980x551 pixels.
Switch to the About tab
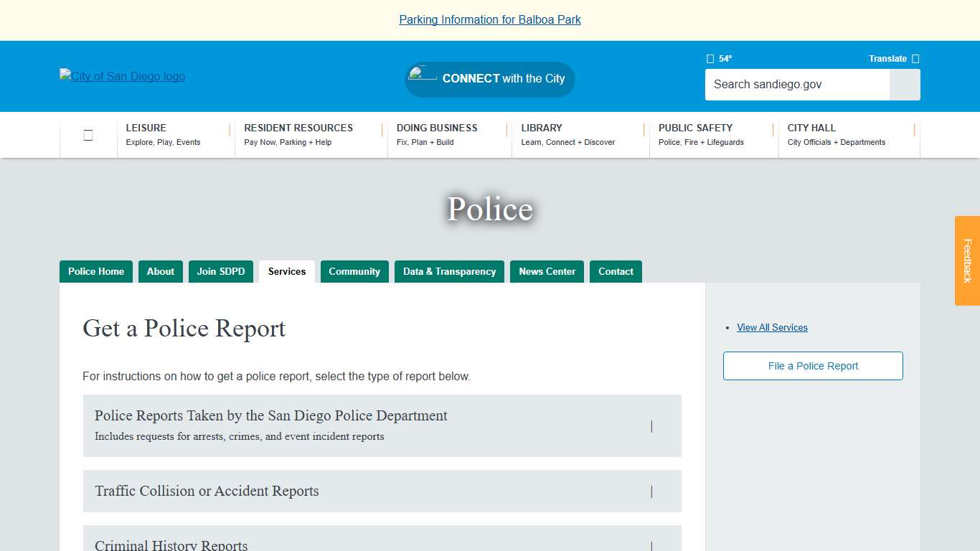(x=160, y=271)
